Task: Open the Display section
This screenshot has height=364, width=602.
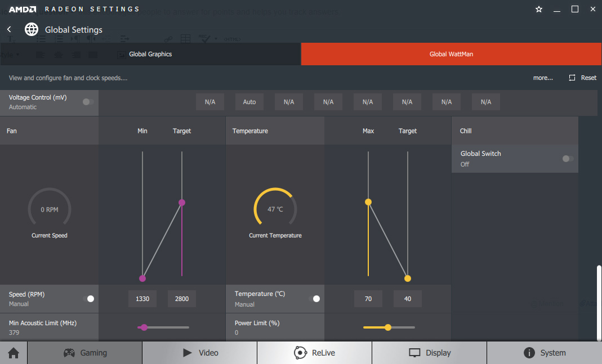Action: [429, 353]
